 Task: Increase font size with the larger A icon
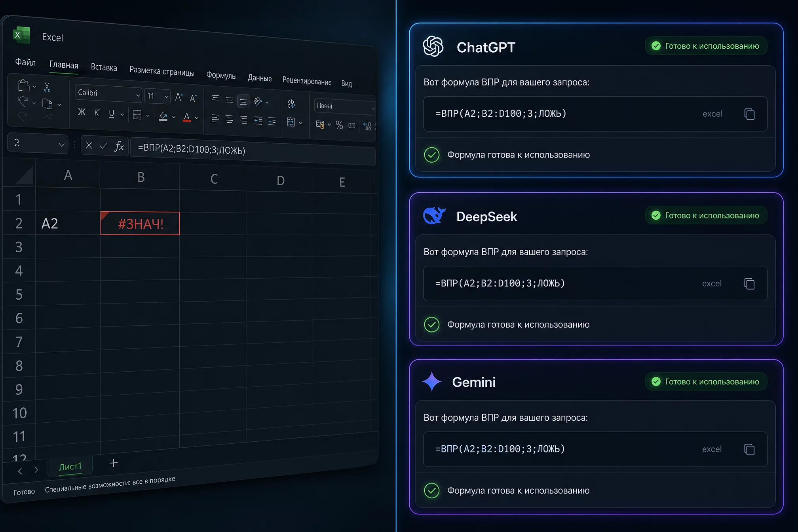(x=179, y=97)
